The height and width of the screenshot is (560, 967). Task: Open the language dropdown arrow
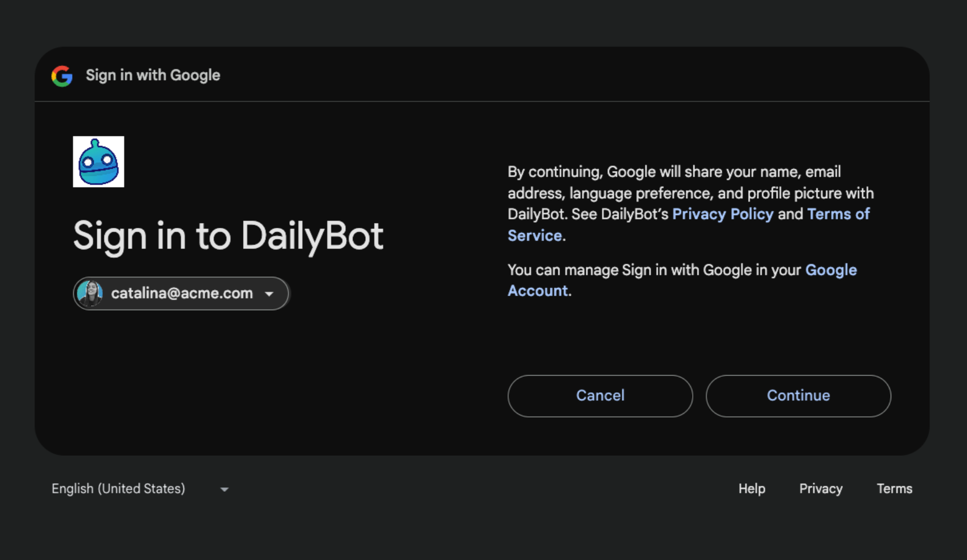click(x=224, y=490)
